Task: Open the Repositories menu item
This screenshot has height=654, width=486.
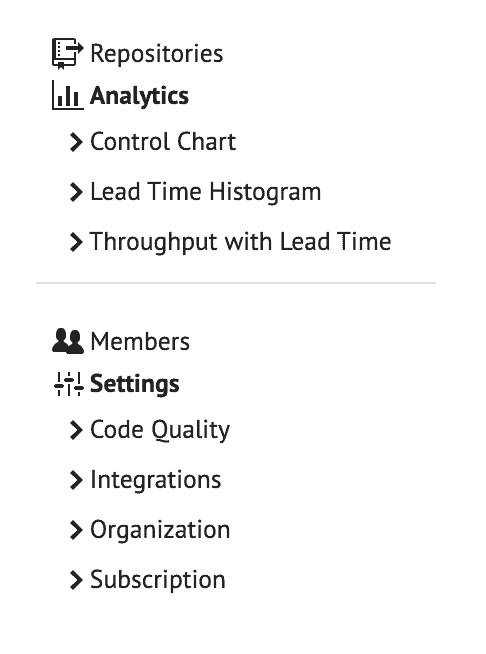Action: click(x=156, y=54)
